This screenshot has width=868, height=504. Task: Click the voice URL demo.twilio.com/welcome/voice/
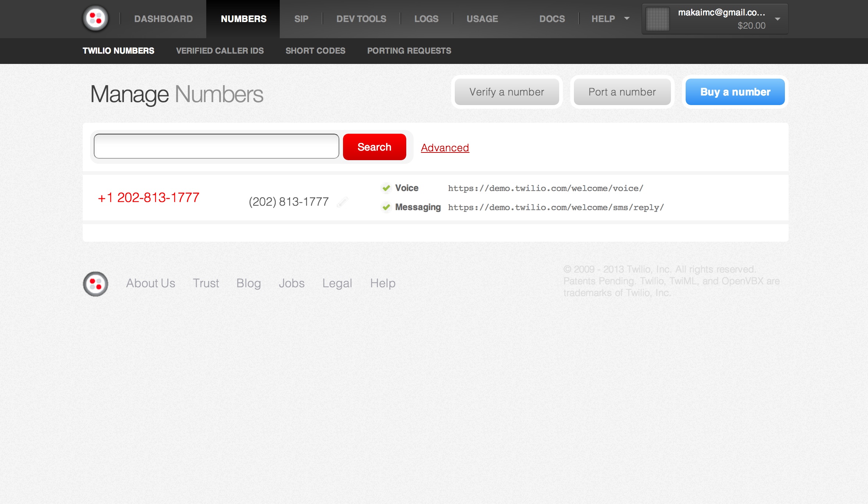click(546, 188)
